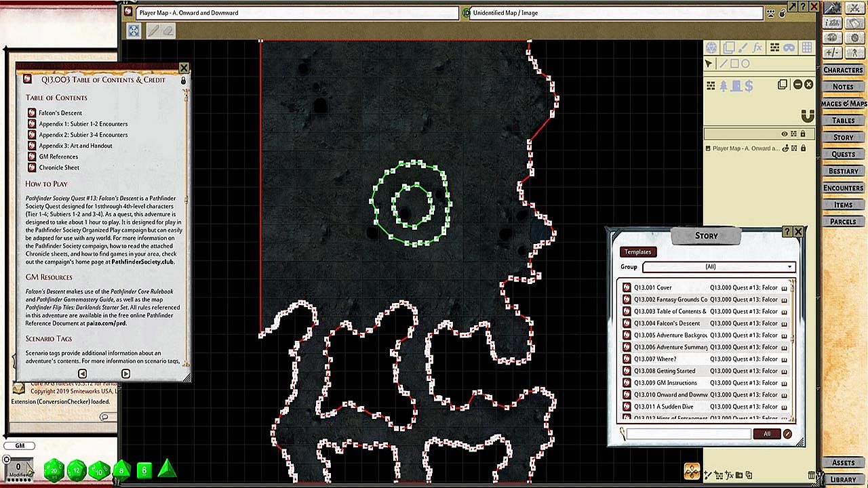Roll the d12 die
The width and height of the screenshot is (868, 488).
(x=77, y=469)
